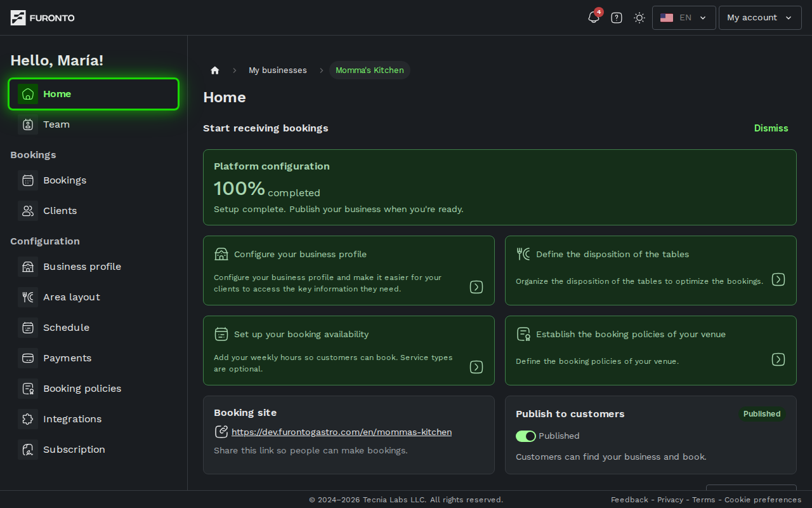
Task: Open the EN language dropdown
Action: [x=684, y=18]
